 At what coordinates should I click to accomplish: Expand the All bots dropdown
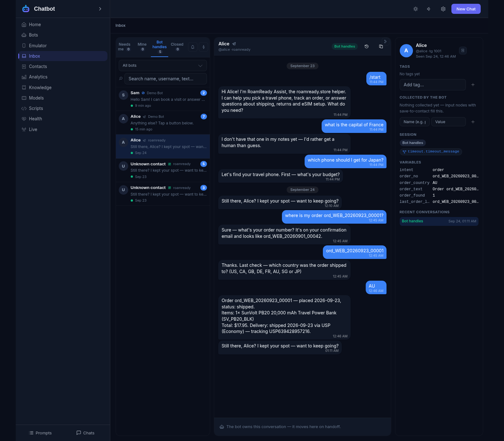point(163,66)
